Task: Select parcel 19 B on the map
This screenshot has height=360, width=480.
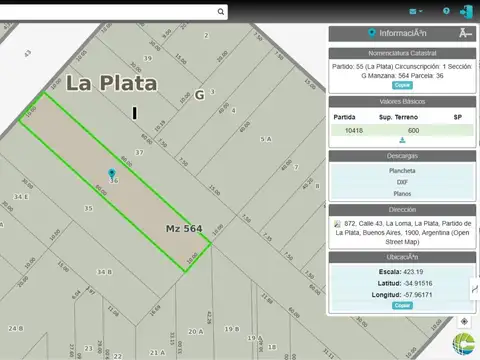Action: point(232,329)
